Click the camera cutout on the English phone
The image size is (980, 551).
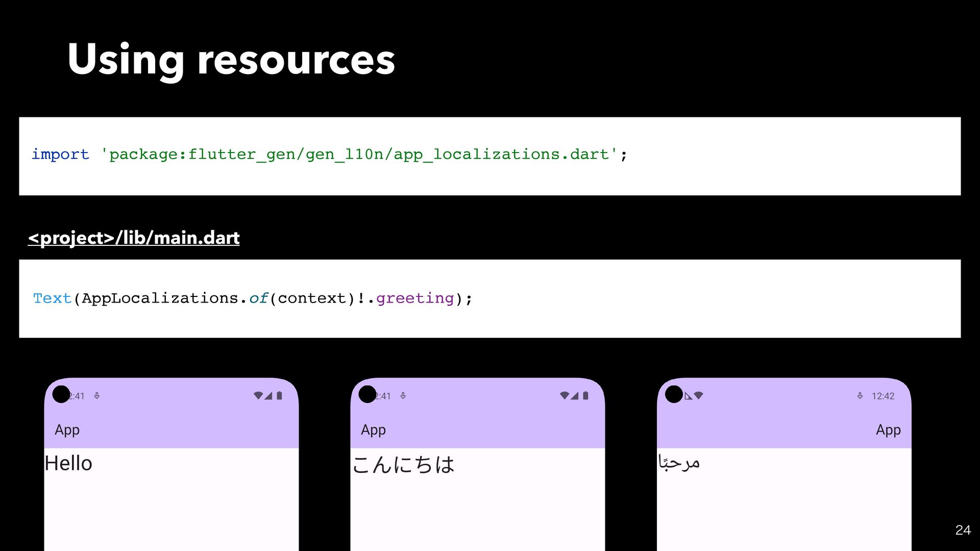[61, 394]
